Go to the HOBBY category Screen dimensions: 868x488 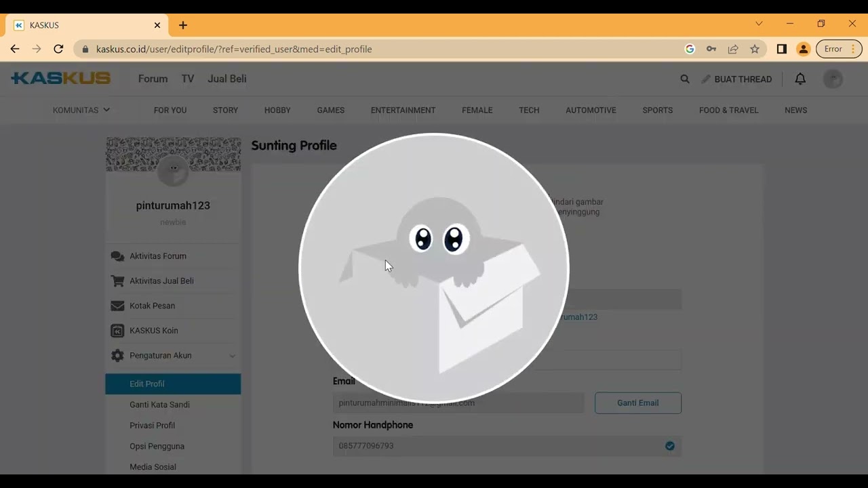pyautogui.click(x=277, y=110)
